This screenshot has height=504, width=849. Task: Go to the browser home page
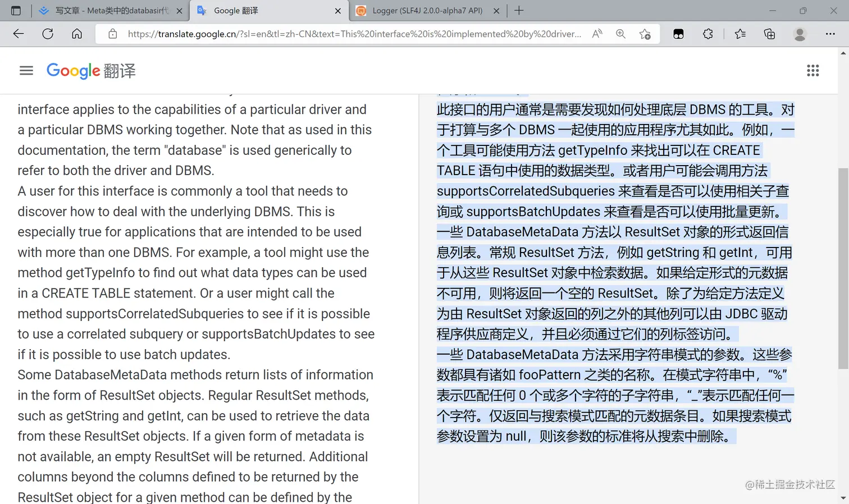[x=77, y=34]
